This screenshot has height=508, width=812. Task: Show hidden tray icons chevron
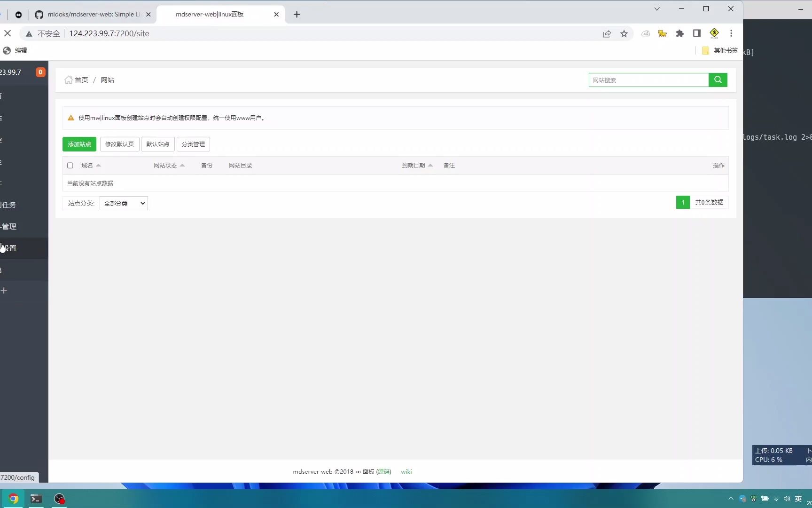click(x=731, y=499)
